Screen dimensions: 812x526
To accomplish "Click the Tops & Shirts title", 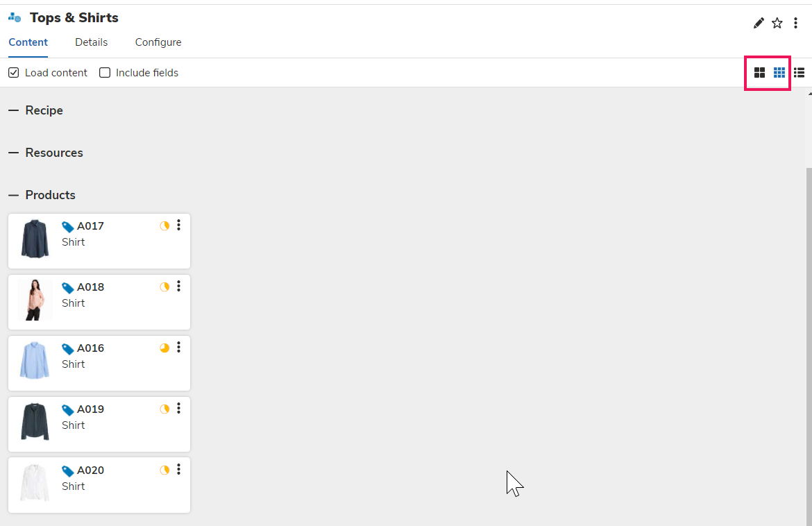I will [x=74, y=17].
